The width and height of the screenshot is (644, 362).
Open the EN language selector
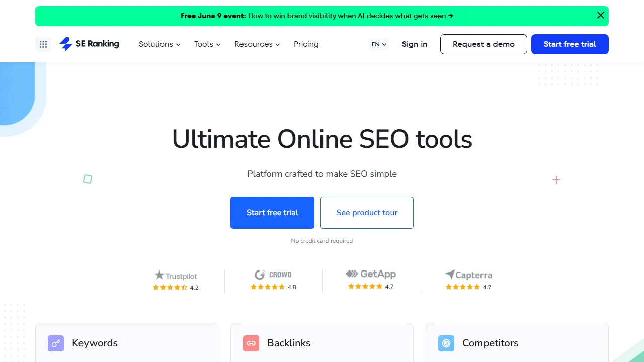(x=379, y=44)
